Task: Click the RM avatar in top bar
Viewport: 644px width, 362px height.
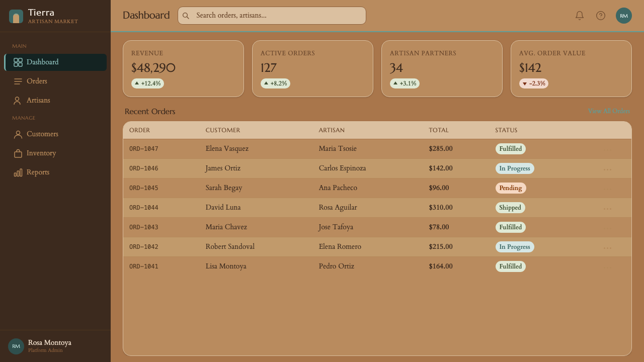Action: [624, 16]
